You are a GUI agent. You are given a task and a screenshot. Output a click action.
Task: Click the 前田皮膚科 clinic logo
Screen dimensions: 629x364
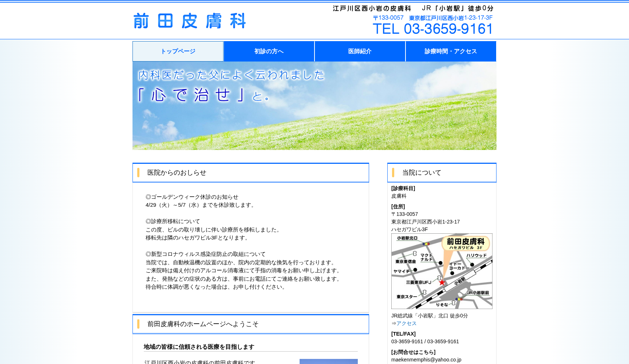click(x=190, y=21)
